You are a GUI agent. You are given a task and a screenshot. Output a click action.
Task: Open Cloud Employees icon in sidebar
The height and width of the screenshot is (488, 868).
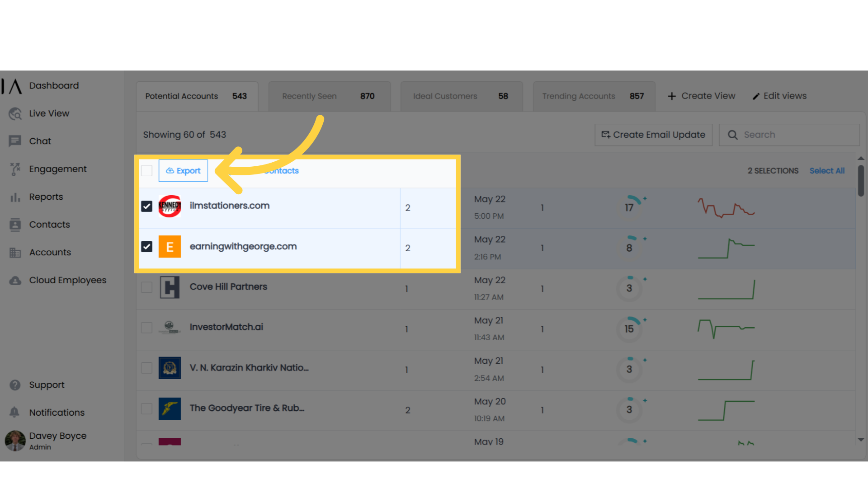[x=15, y=281]
